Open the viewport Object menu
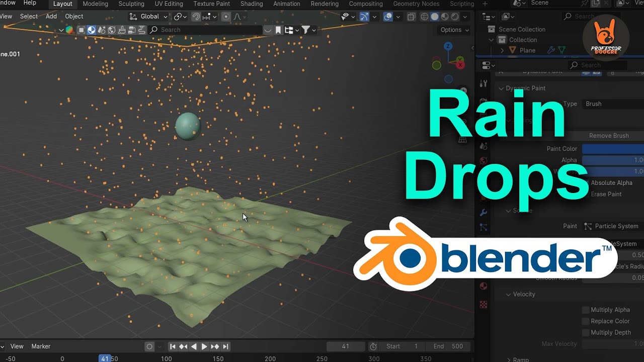The image size is (644, 362). tap(74, 16)
